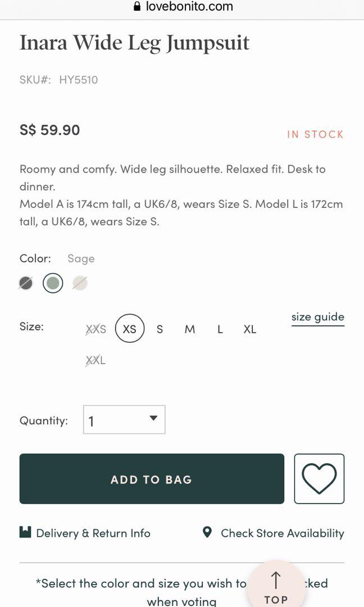Click the unavailable XXS size option
Image resolution: width=364 pixels, height=607 pixels.
[96, 329]
